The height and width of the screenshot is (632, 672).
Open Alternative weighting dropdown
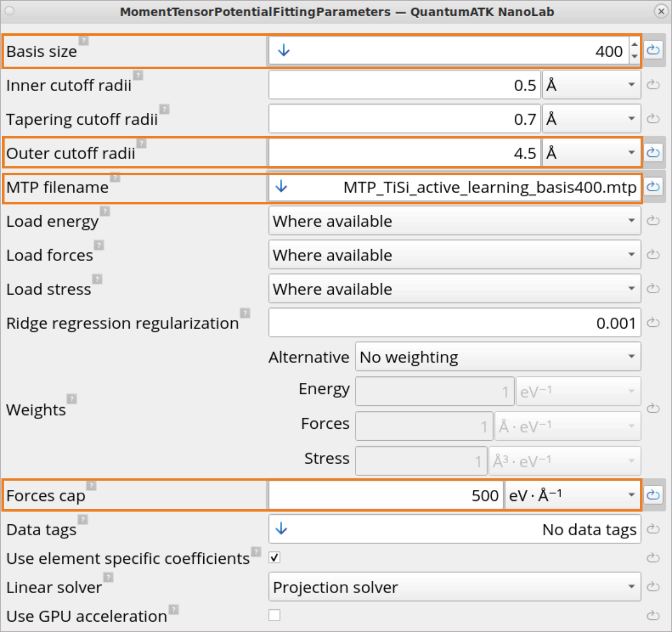[498, 357]
